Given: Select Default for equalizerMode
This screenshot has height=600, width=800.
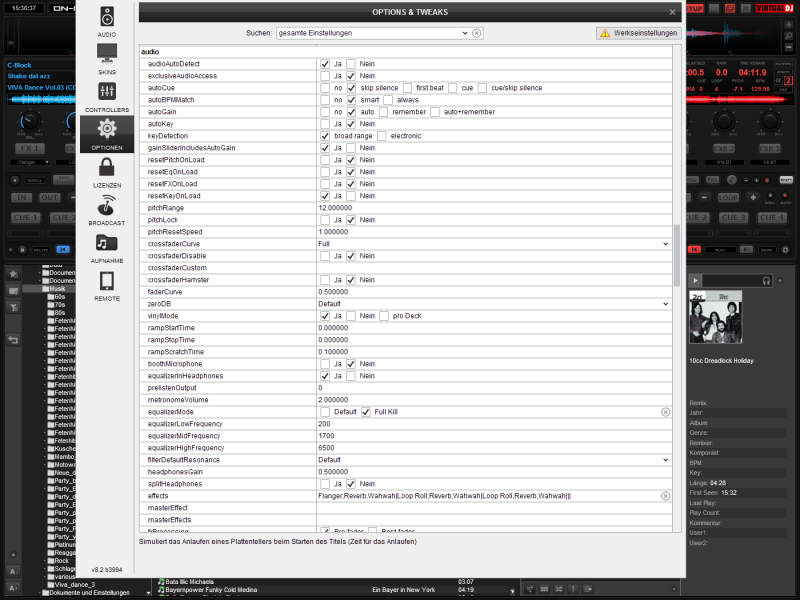Looking at the screenshot, I should click(x=325, y=412).
